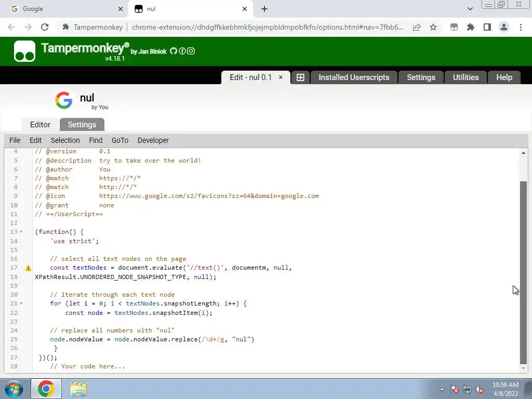This screenshot has width=532, height=399.
Task: Click on line 25 replace code
Action: [152, 339]
